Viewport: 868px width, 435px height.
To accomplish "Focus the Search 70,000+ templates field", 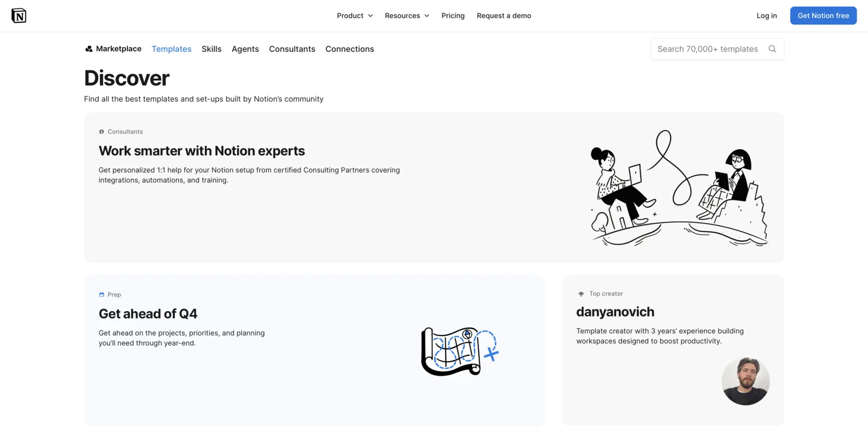I will click(x=717, y=49).
